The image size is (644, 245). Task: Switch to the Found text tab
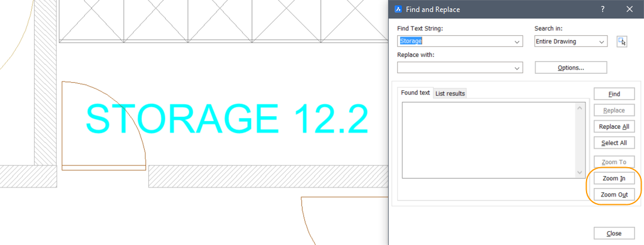(416, 93)
